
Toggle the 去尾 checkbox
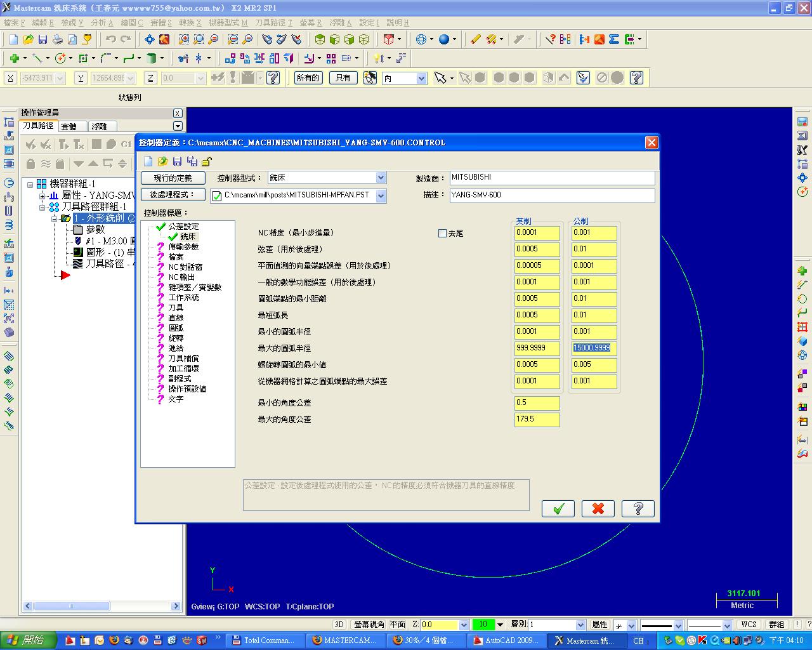[x=442, y=234]
